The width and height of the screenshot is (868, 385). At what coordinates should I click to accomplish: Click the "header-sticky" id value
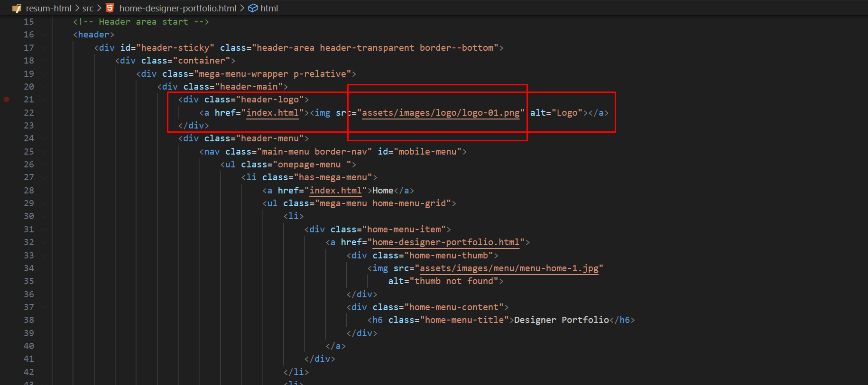[175, 48]
